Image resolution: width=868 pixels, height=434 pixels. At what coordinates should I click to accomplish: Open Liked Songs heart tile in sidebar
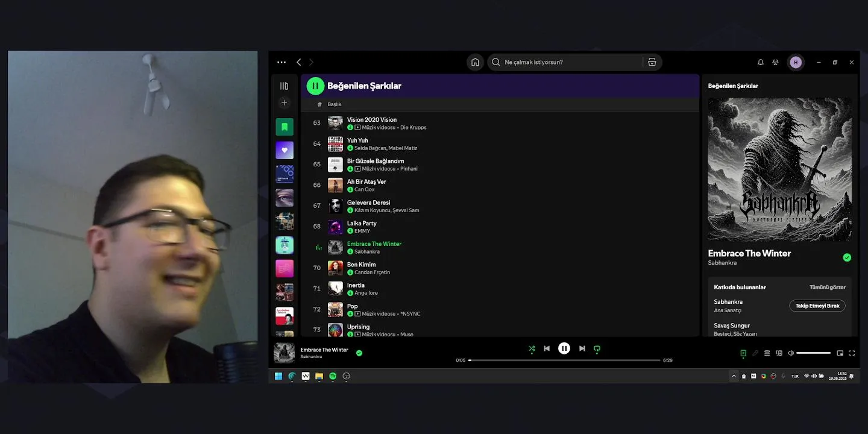[285, 150]
